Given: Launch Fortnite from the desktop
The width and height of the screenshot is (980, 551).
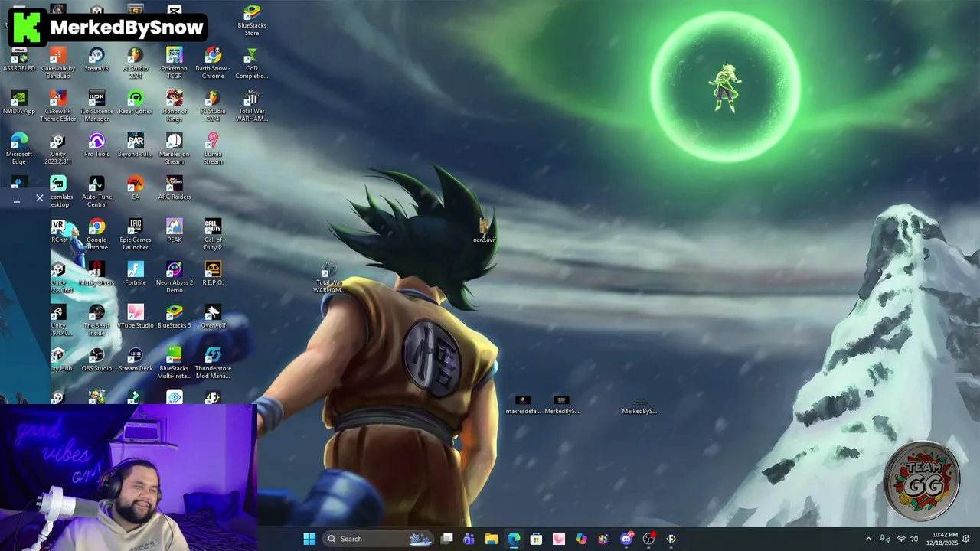Looking at the screenshot, I should (136, 274).
